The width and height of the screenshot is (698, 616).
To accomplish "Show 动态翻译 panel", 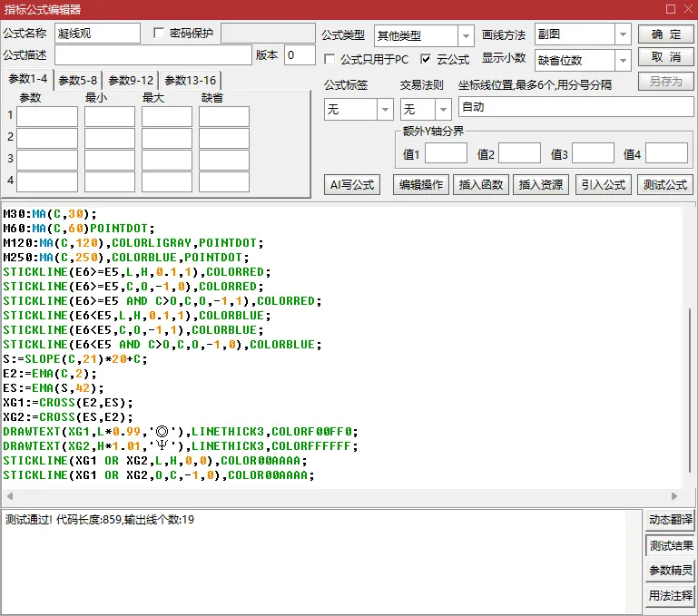I will 670,520.
